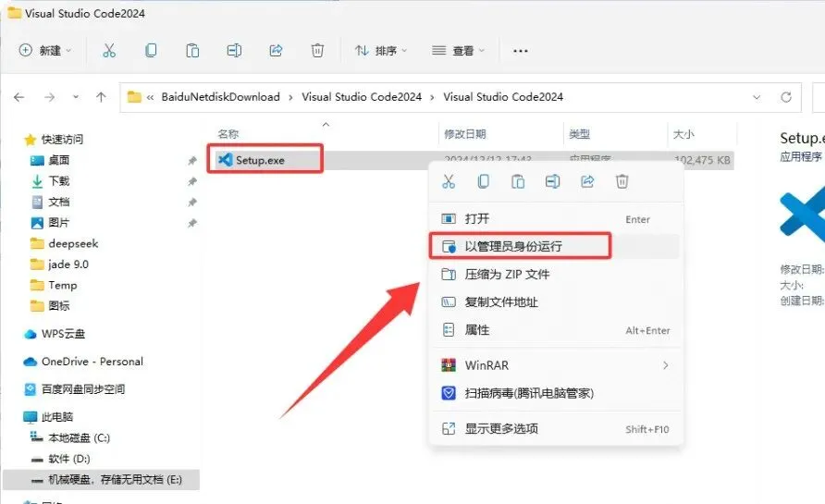Open OneDrive - Personal in the sidebar
Screen dimensions: 825x504
click(x=83, y=362)
